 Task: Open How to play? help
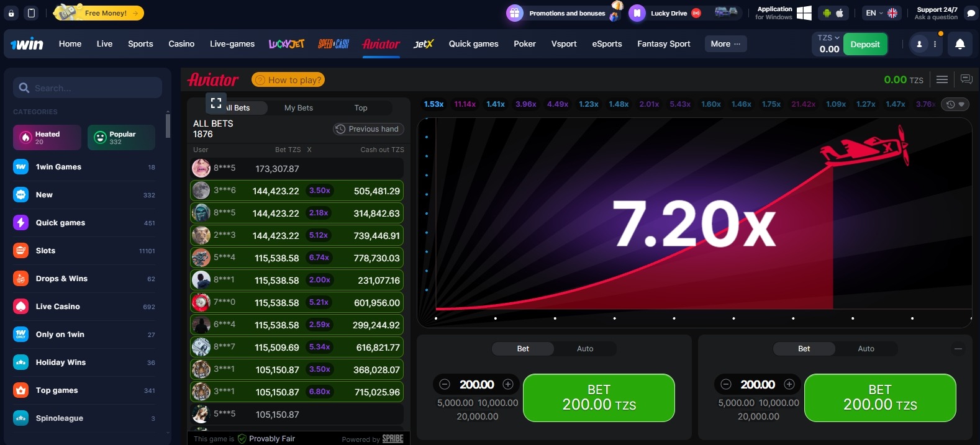tap(288, 80)
